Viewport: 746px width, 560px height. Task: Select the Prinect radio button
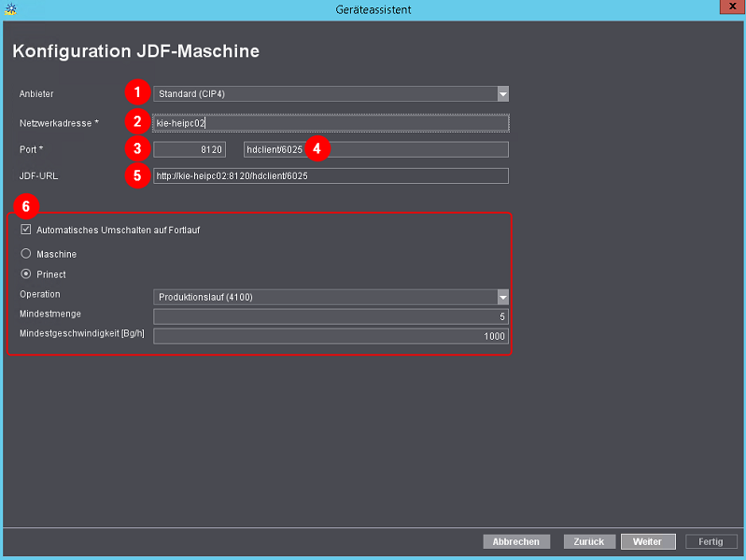click(26, 275)
